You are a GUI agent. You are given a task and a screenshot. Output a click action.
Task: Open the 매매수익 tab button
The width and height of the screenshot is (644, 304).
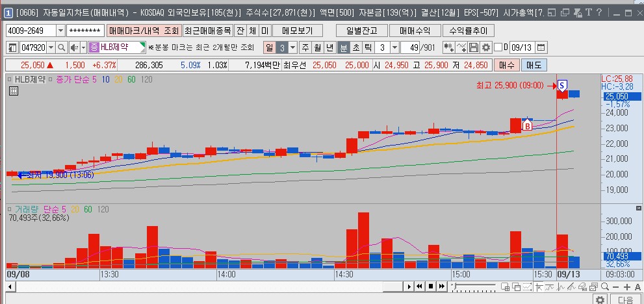click(x=415, y=31)
